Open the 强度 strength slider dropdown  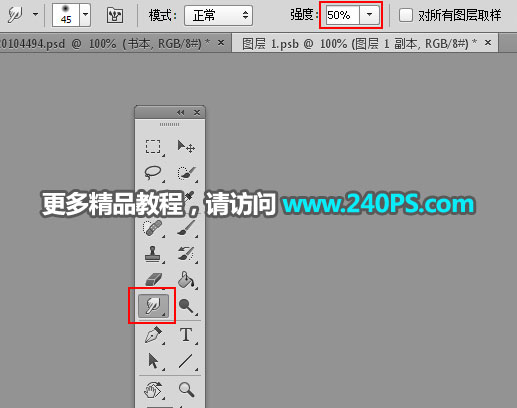(369, 15)
